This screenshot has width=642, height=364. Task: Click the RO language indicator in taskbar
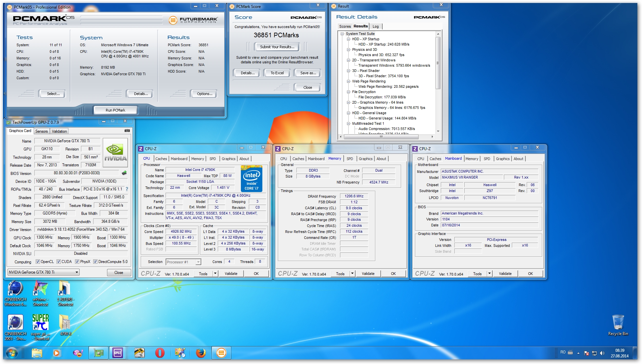pyautogui.click(x=563, y=352)
